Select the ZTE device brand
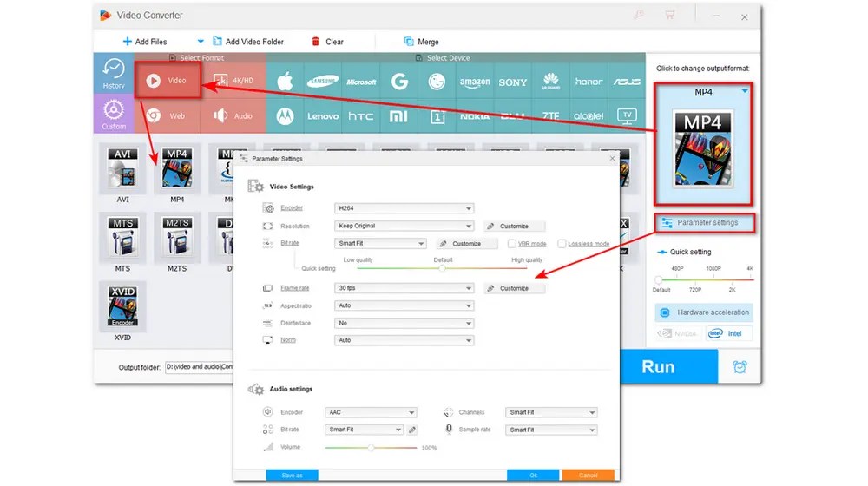The width and height of the screenshot is (868, 486). tap(551, 116)
